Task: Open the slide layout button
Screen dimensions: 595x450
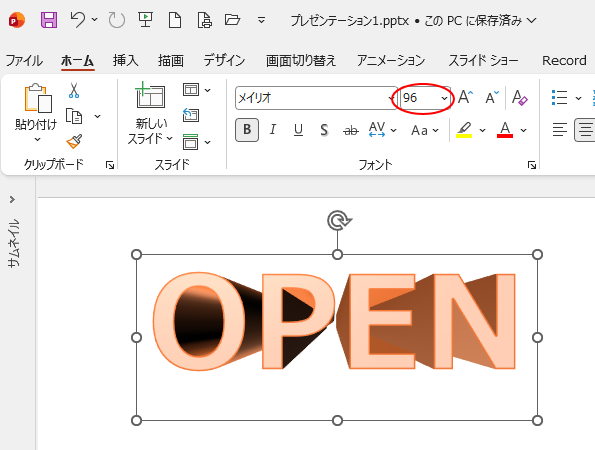Action: click(191, 90)
